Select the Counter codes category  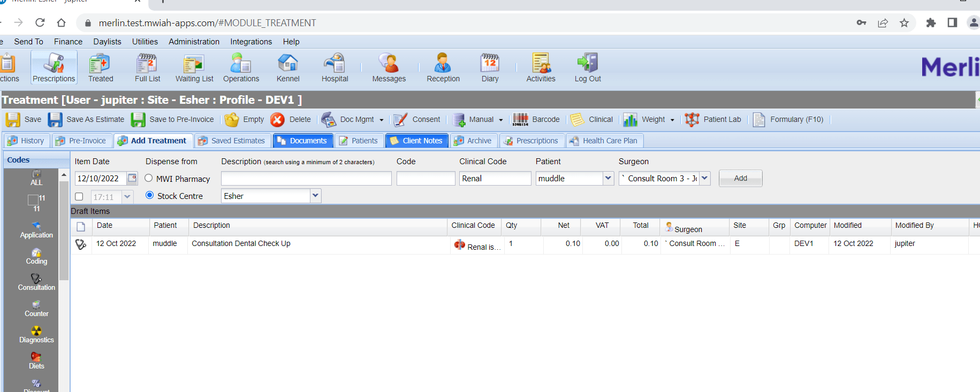[x=36, y=309]
